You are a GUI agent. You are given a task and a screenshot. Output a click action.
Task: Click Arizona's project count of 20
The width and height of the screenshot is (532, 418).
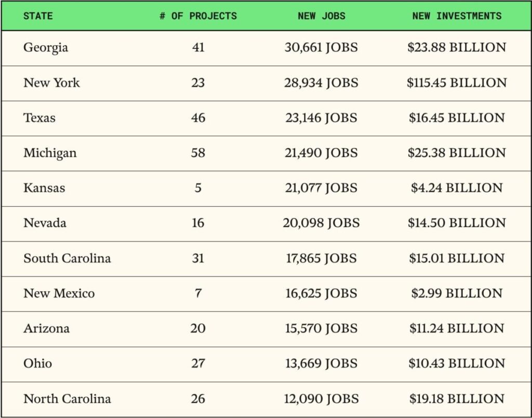(x=198, y=328)
